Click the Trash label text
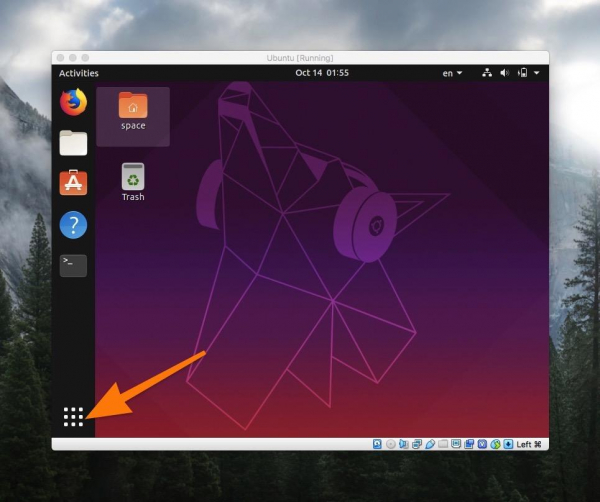This screenshot has width=600, height=502. click(x=133, y=197)
